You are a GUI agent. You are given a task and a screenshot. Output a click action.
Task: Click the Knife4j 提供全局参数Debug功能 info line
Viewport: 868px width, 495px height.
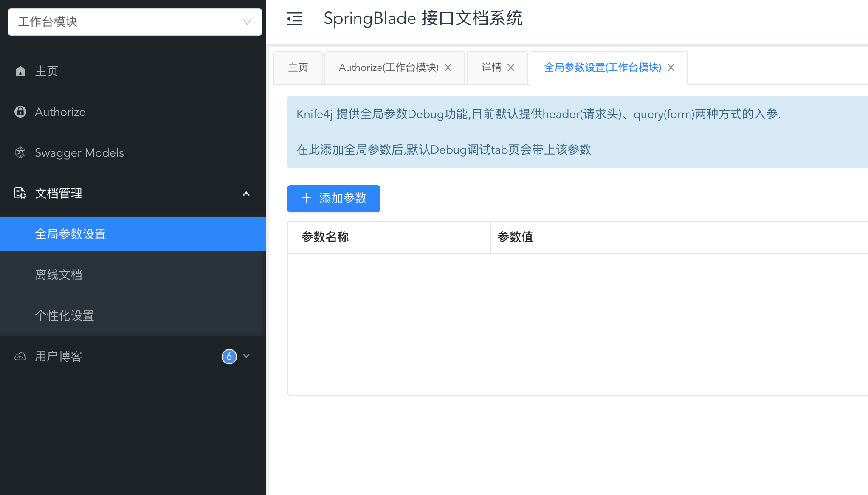[x=538, y=114]
